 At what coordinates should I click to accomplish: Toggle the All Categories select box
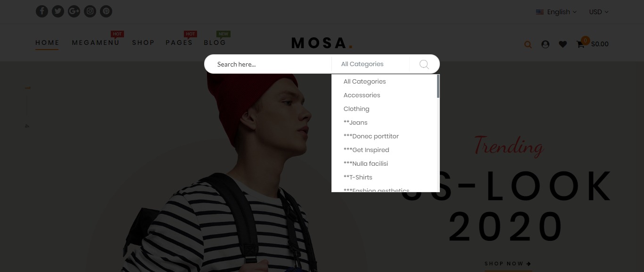pyautogui.click(x=371, y=64)
